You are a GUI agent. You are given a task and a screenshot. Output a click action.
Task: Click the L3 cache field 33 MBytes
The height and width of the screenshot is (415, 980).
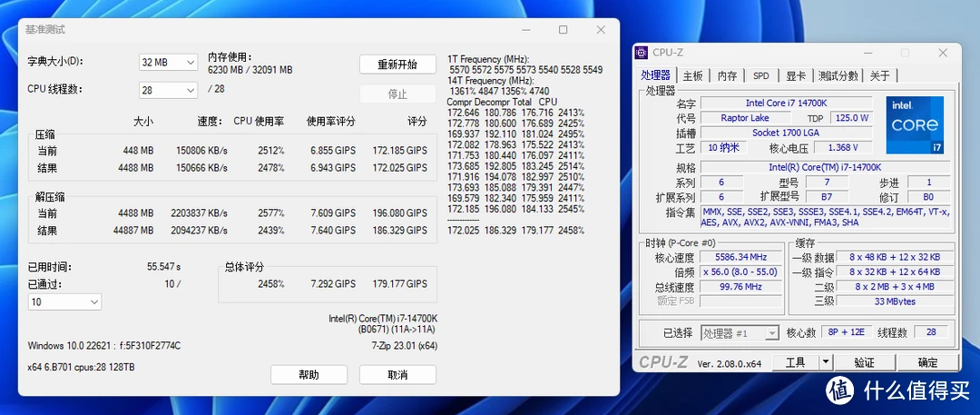(x=895, y=301)
